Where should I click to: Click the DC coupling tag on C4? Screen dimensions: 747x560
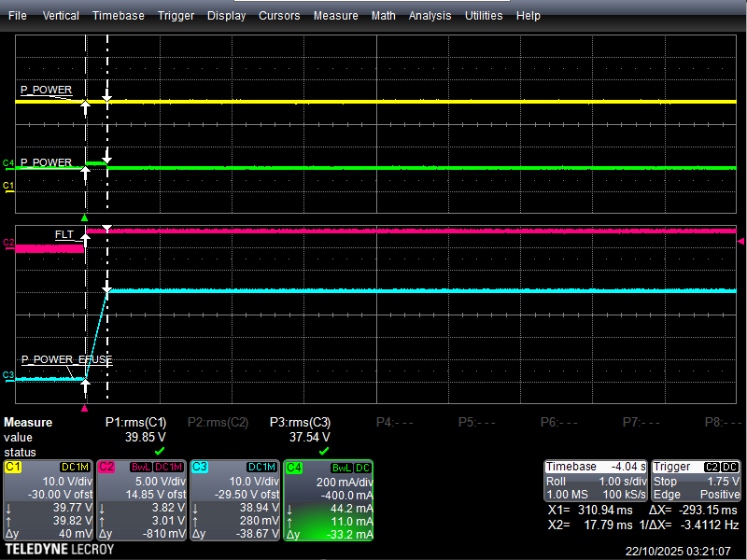(x=362, y=468)
